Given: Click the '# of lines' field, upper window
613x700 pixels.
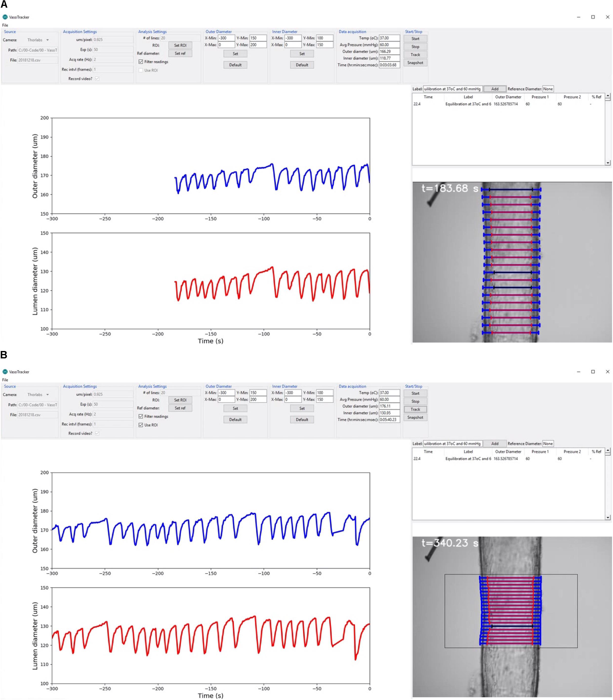Looking at the screenshot, I should (180, 38).
